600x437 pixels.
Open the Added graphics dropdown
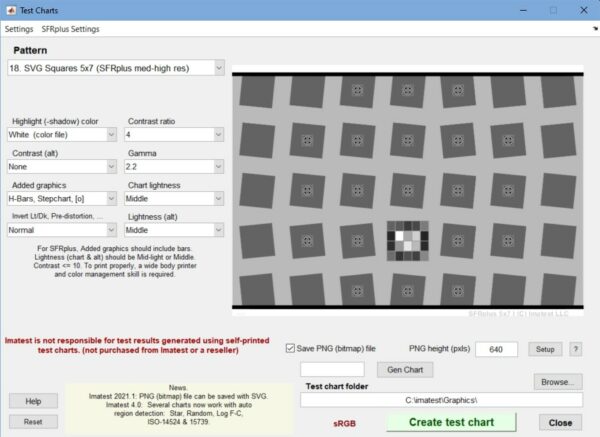63,198
